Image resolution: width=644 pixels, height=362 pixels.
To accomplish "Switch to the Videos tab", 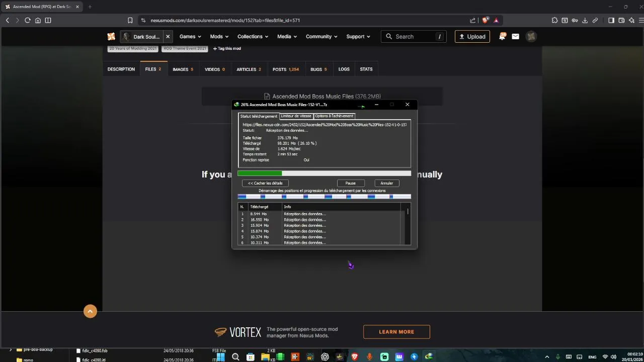I will pyautogui.click(x=214, y=69).
